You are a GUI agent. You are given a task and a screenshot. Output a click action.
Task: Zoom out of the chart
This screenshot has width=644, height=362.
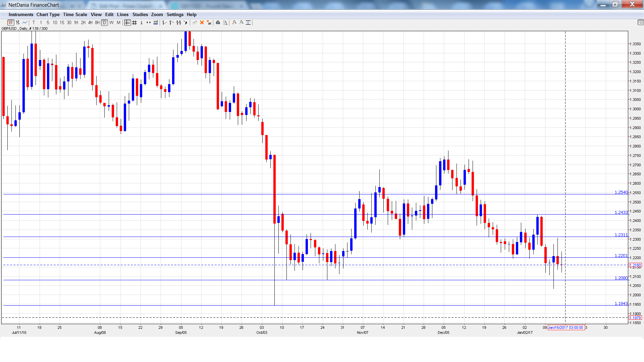(241, 23)
